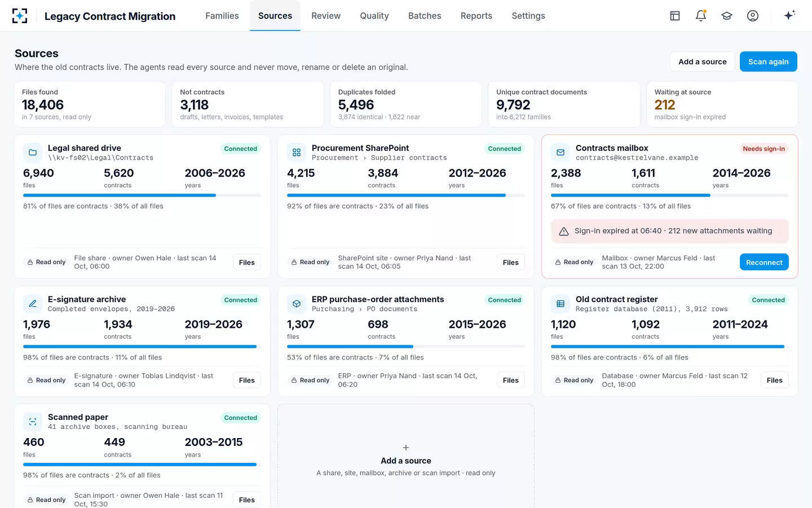This screenshot has height=508, width=812.
Task: Switch to the Families tab
Action: (222, 16)
